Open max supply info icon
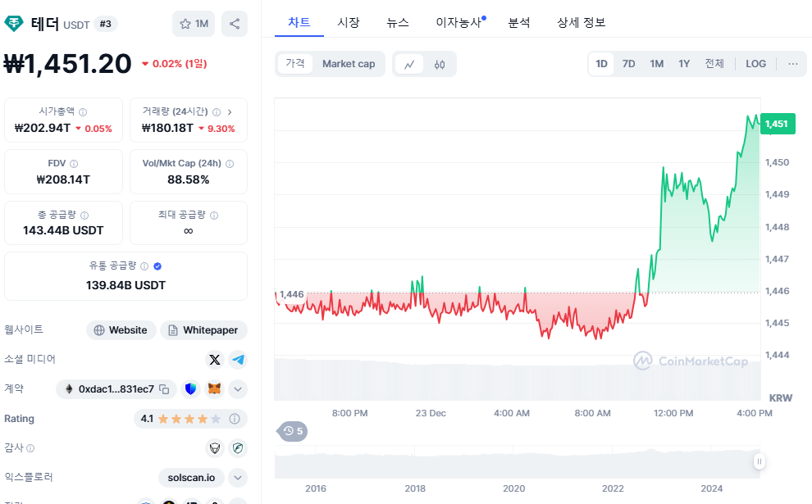Image resolution: width=812 pixels, height=504 pixels. click(214, 215)
